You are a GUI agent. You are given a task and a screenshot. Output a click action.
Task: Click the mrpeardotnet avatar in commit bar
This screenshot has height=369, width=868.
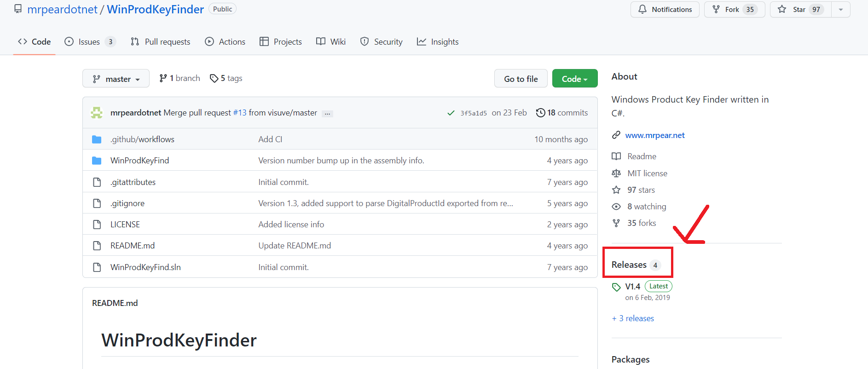(97, 113)
